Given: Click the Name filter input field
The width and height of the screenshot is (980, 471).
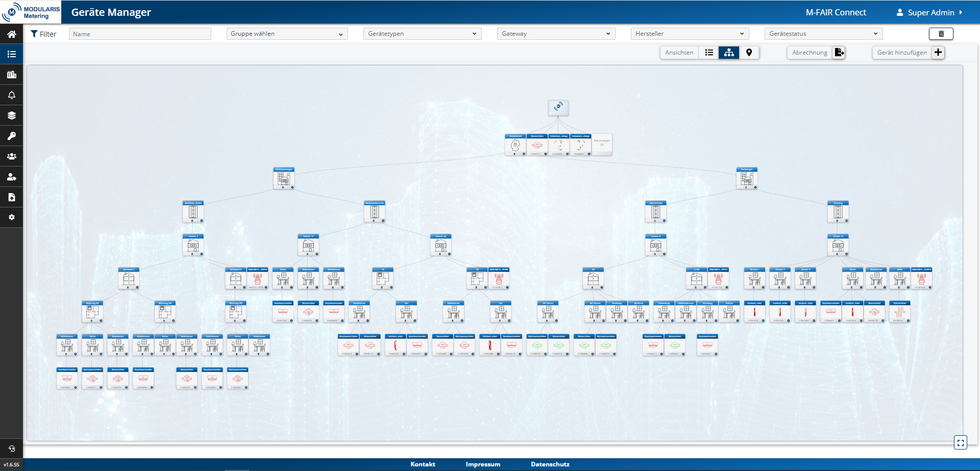Looking at the screenshot, I should pos(140,34).
